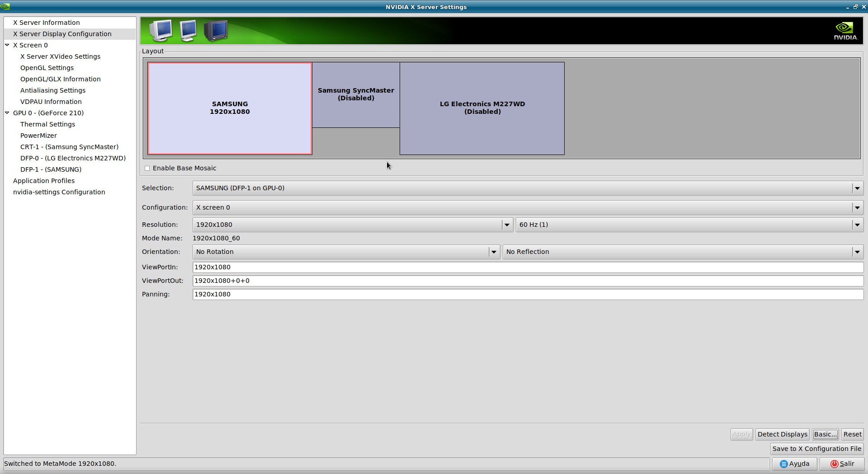
Task: Click the first CRT monitor banner icon
Action: (161, 31)
